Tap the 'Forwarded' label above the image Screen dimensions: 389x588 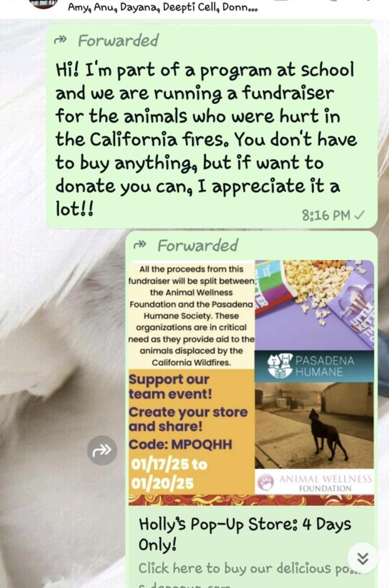tap(198, 245)
